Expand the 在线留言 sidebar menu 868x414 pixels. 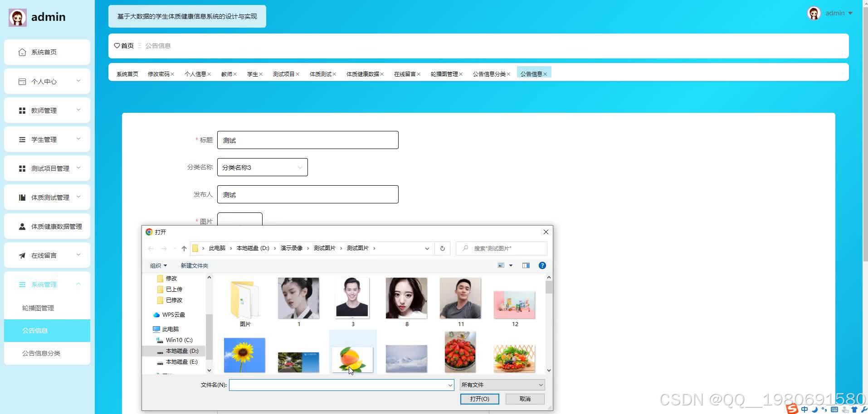point(78,255)
